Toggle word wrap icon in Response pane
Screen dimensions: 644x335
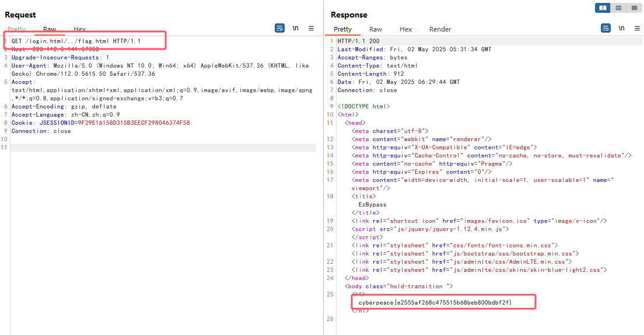point(605,29)
